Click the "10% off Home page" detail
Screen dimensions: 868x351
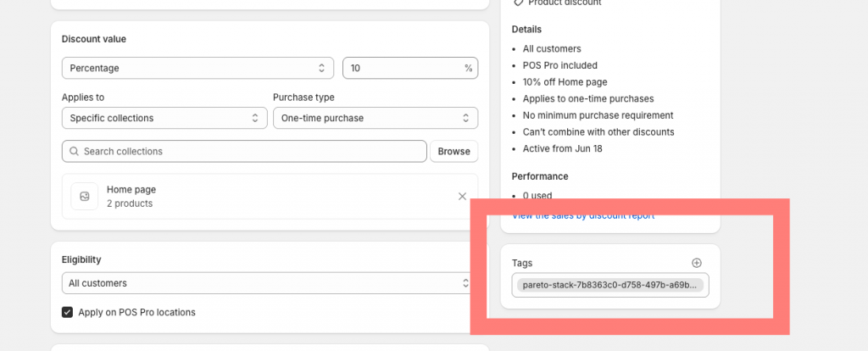tap(565, 82)
